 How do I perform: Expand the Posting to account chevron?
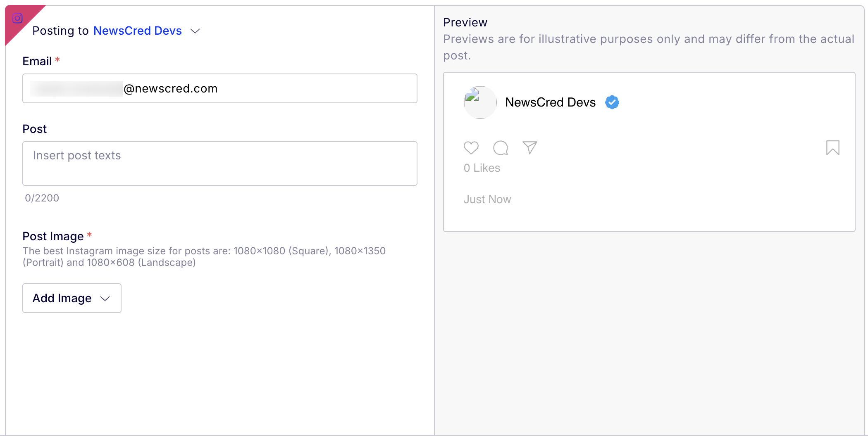[x=195, y=31]
